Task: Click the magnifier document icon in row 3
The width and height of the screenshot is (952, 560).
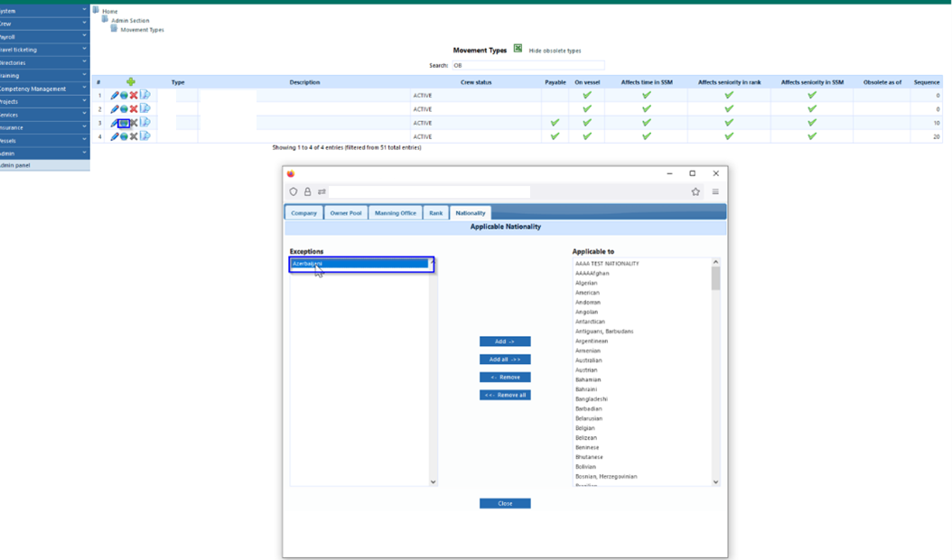Action: (145, 123)
